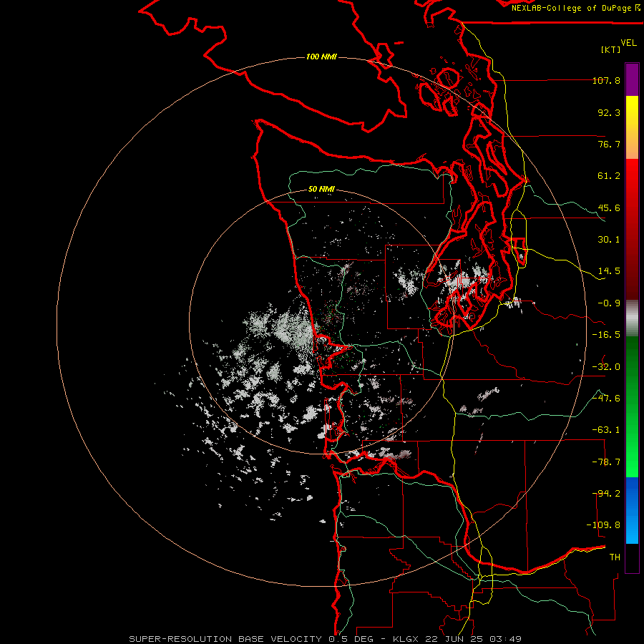Click the NEXLAB-College of DuPage credit text
The image size is (644, 644).
(576, 8)
